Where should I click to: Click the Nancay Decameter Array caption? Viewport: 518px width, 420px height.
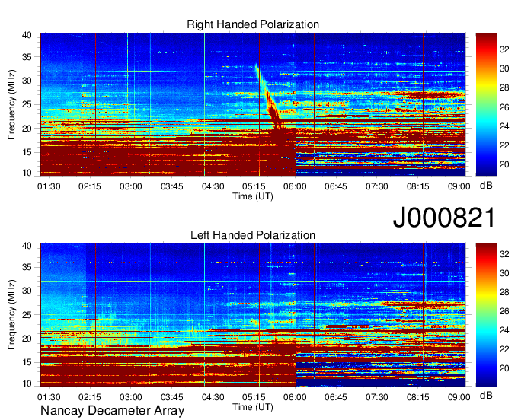(x=112, y=410)
